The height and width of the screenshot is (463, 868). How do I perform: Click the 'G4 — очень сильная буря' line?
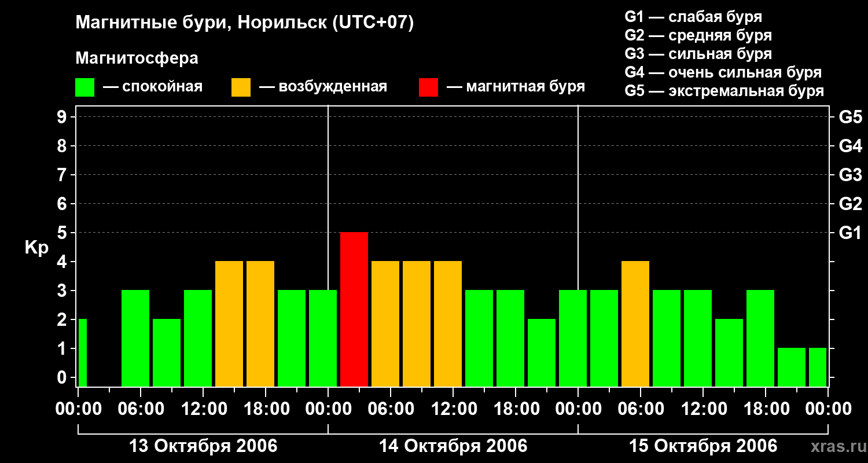(723, 72)
